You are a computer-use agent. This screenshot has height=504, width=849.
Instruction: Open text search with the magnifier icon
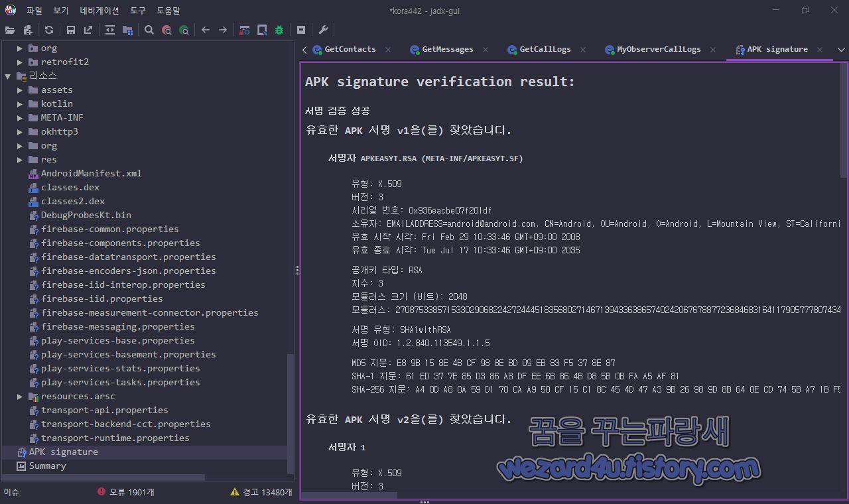(x=149, y=30)
